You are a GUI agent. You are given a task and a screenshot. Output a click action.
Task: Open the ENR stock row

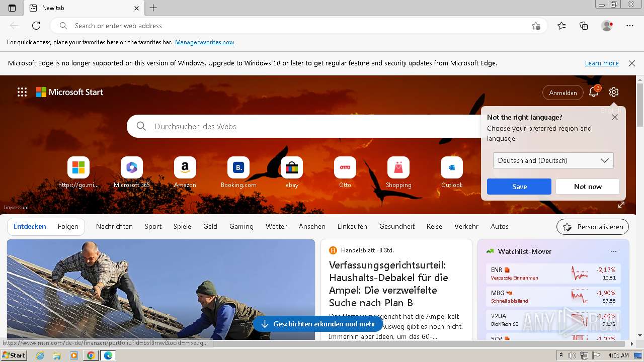click(x=553, y=274)
